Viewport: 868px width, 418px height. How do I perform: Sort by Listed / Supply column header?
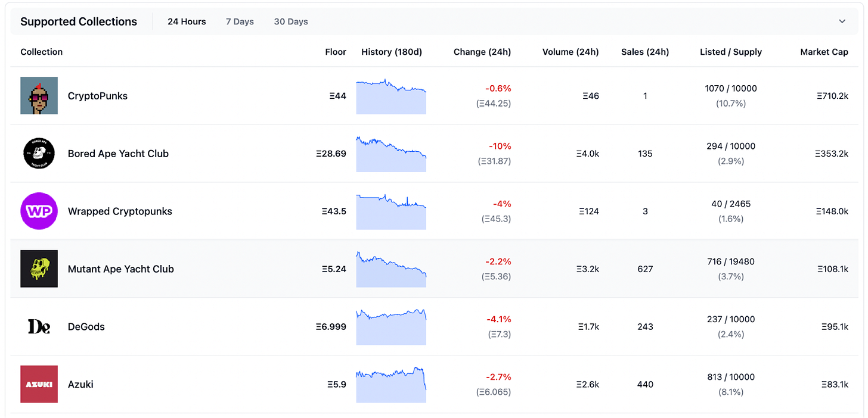pyautogui.click(x=731, y=52)
